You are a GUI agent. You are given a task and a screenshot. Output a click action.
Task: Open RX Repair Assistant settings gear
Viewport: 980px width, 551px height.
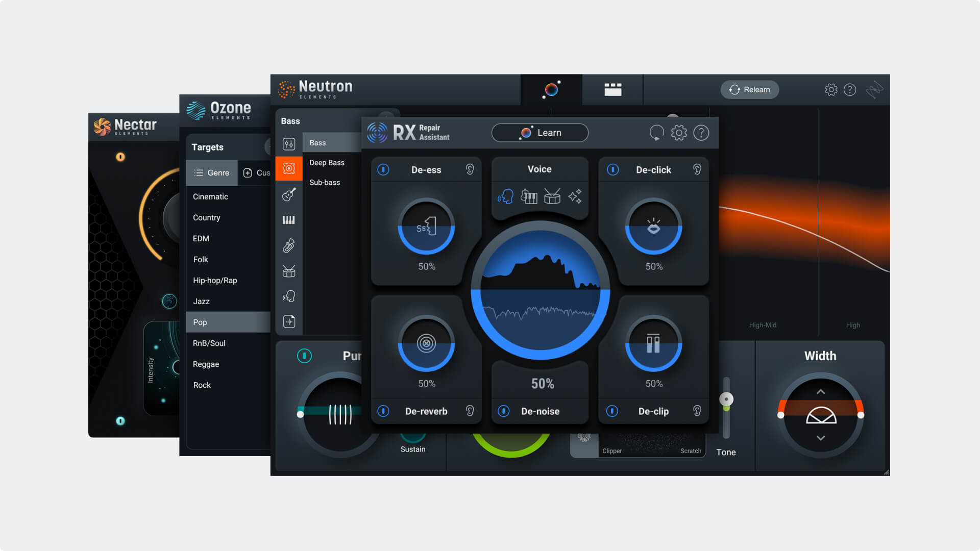(x=679, y=133)
